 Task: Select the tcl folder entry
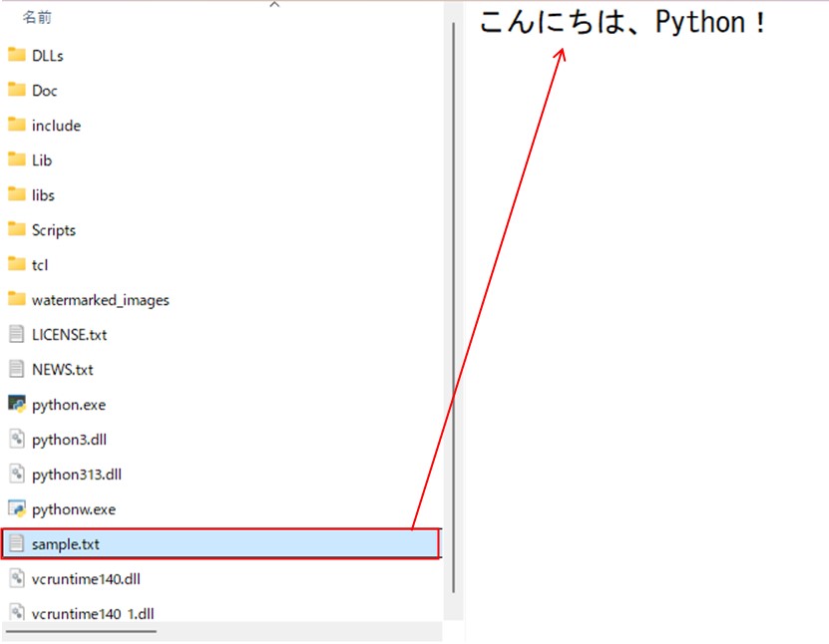coord(39,265)
